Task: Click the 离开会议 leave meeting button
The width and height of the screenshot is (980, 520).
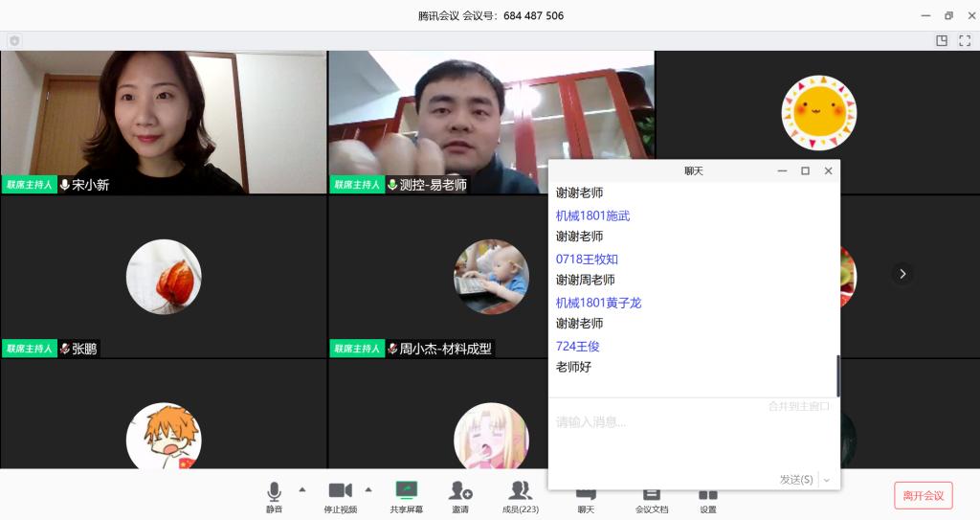Action: coord(923,495)
